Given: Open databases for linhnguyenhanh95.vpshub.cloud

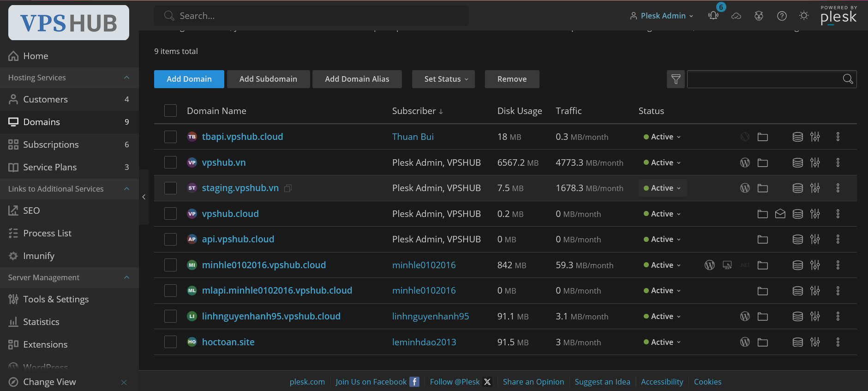Looking at the screenshot, I should pyautogui.click(x=798, y=316).
